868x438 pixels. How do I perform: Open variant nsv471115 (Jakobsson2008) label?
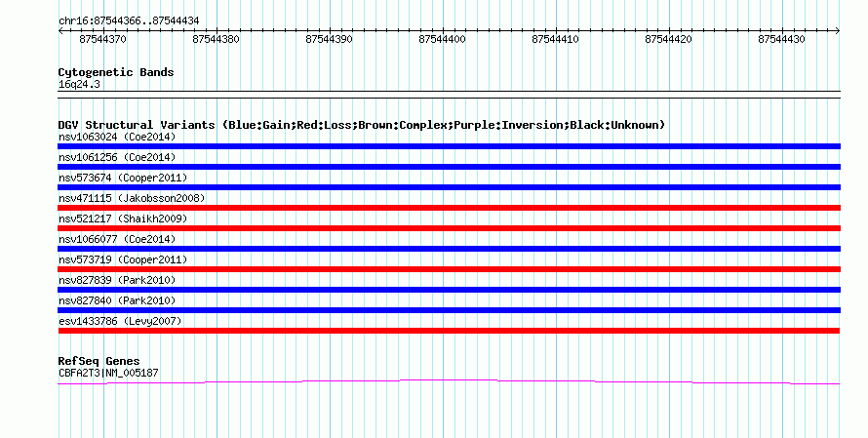tap(132, 198)
